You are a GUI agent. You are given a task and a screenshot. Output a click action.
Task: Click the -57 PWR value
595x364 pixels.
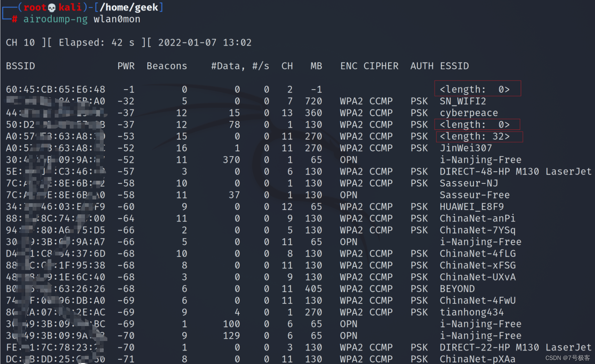(126, 171)
